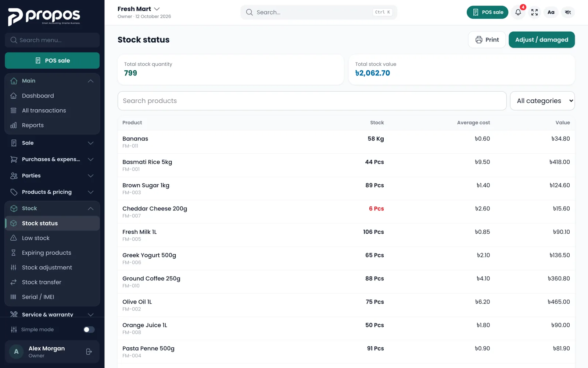The image size is (588, 368).
Task: Open Reports from the Main menu
Action: point(52,125)
